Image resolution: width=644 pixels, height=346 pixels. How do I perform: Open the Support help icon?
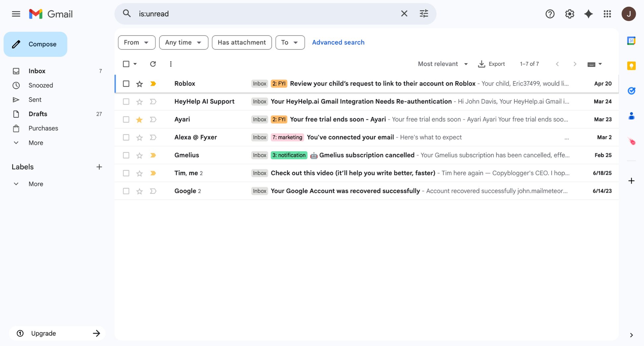tap(550, 14)
